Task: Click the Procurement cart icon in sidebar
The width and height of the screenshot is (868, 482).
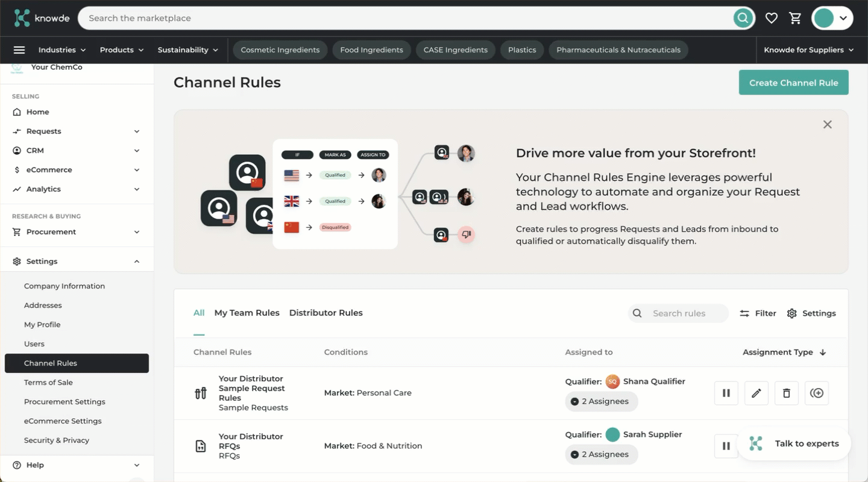Action: (x=17, y=232)
